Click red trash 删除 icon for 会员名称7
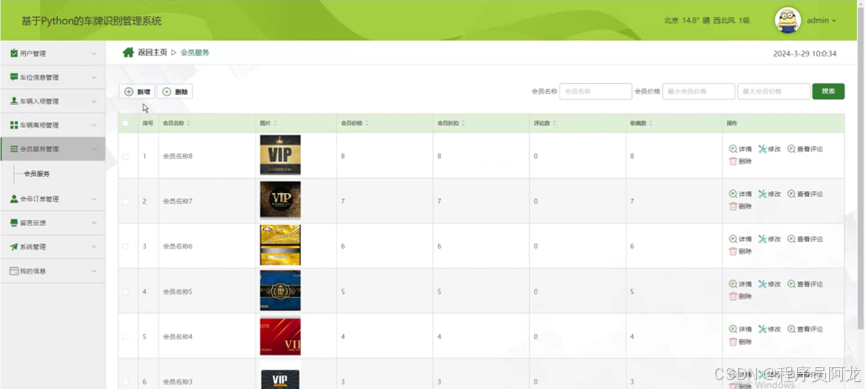The height and width of the screenshot is (389, 865). [733, 206]
